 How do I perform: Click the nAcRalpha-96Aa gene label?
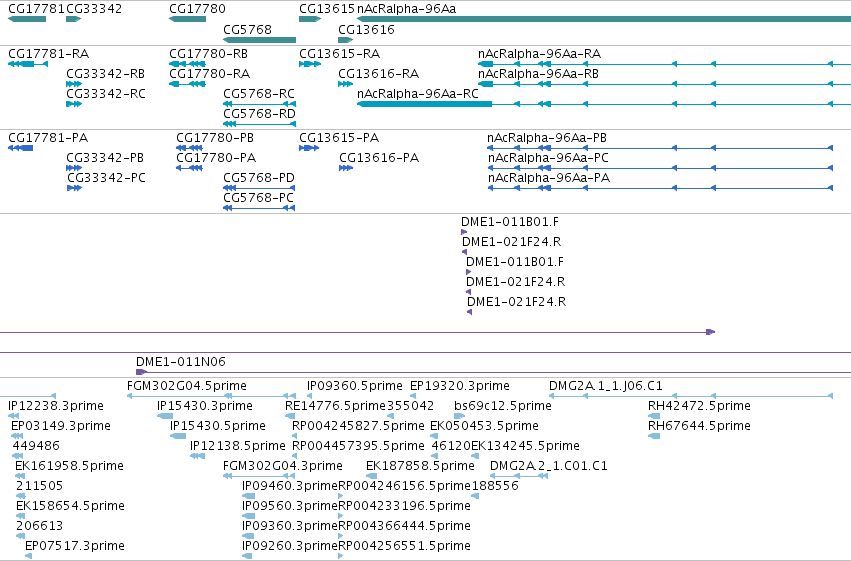click(407, 9)
